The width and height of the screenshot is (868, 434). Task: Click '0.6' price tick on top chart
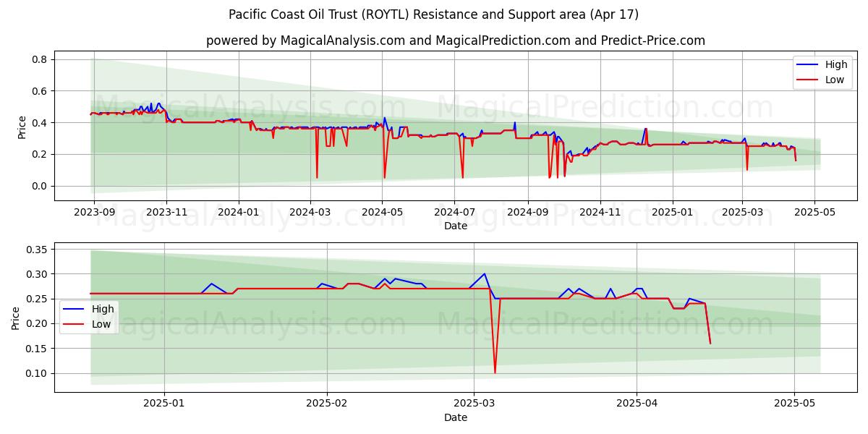(x=40, y=91)
